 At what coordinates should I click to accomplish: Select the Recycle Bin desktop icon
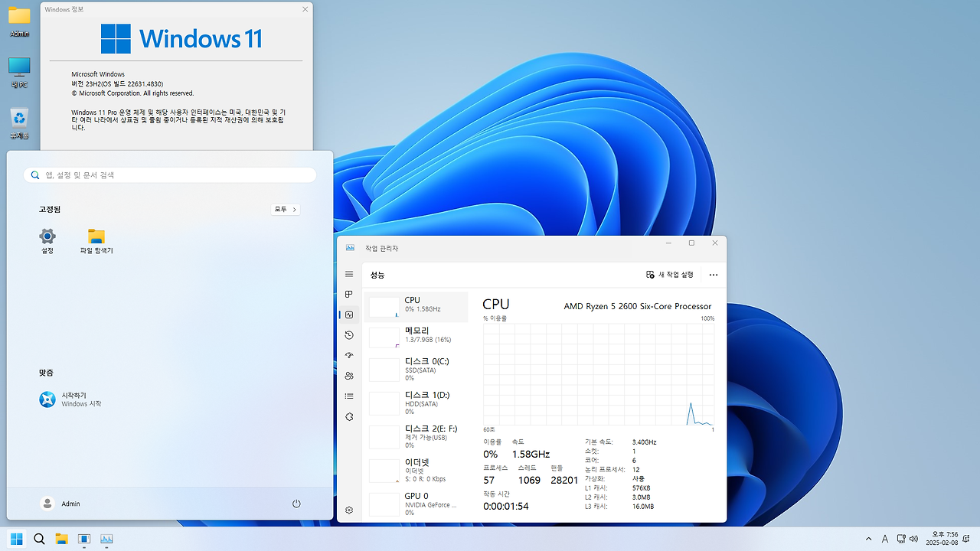point(19,124)
